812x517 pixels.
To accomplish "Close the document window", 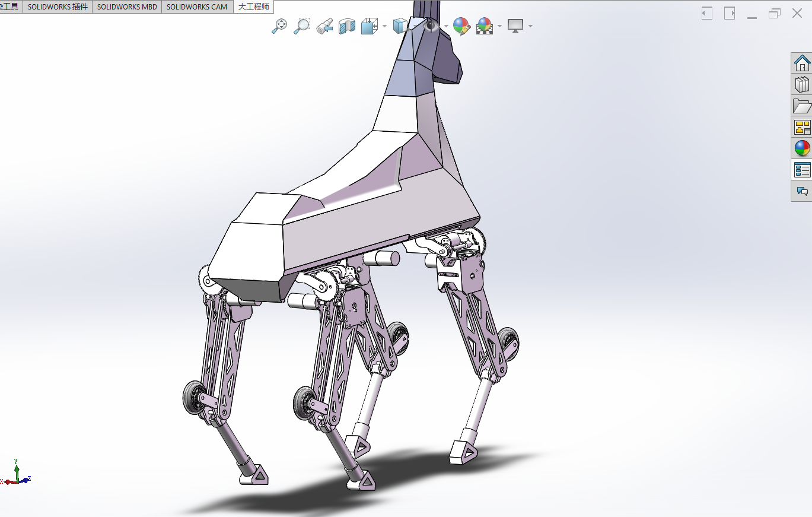I will coord(797,13).
